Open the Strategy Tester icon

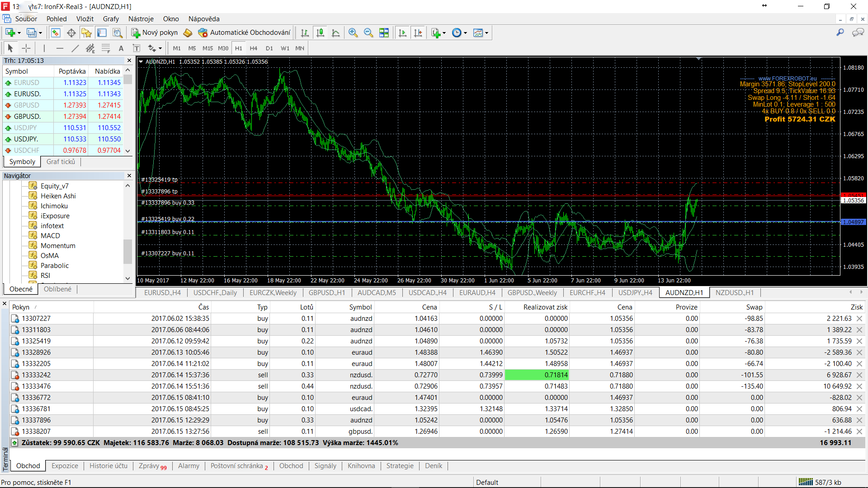pos(118,33)
